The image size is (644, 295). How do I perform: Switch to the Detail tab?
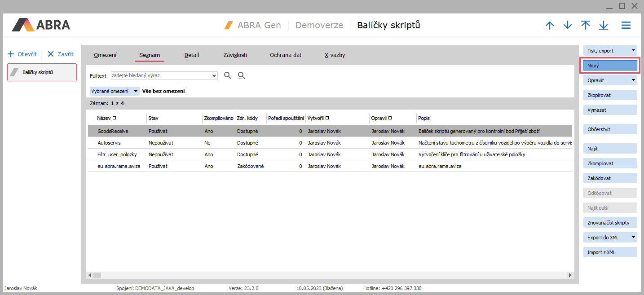click(192, 55)
